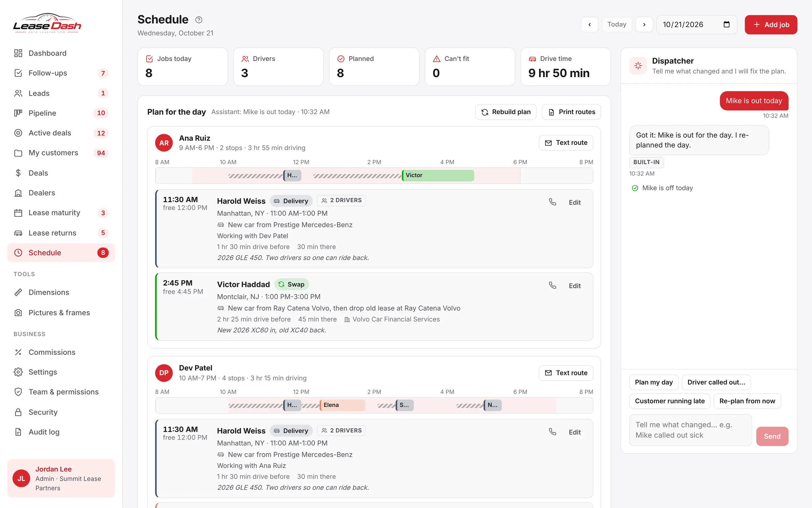
Task: Select S... block on Dev Patel timeline
Action: (x=405, y=405)
